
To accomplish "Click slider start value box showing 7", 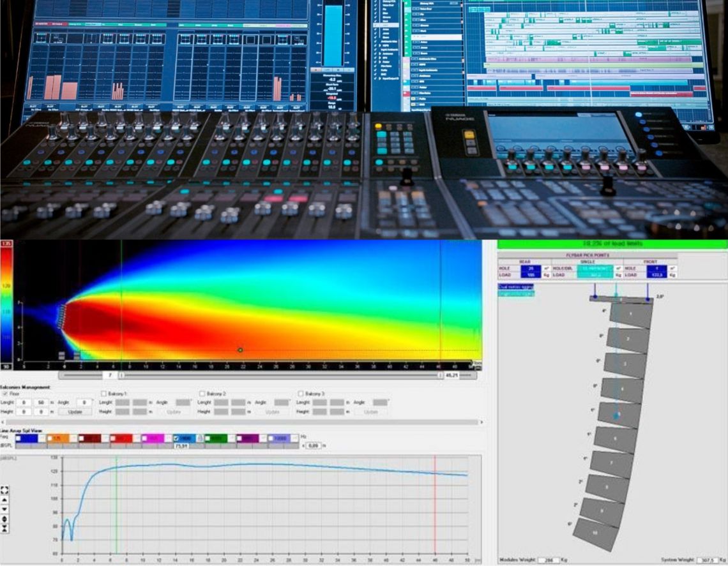I will click(110, 375).
